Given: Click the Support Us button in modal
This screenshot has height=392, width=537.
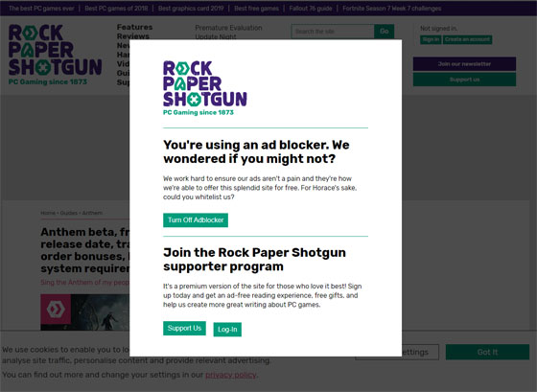Looking at the screenshot, I should (x=184, y=329).
